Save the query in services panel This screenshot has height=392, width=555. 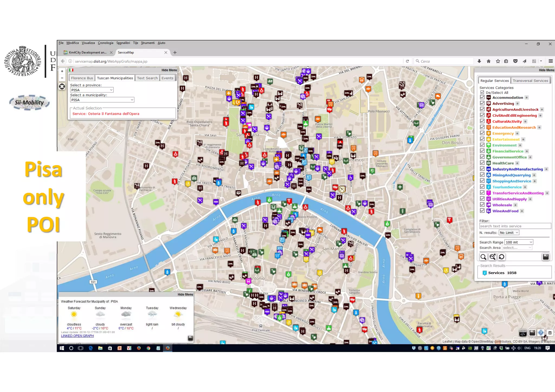pos(546,257)
